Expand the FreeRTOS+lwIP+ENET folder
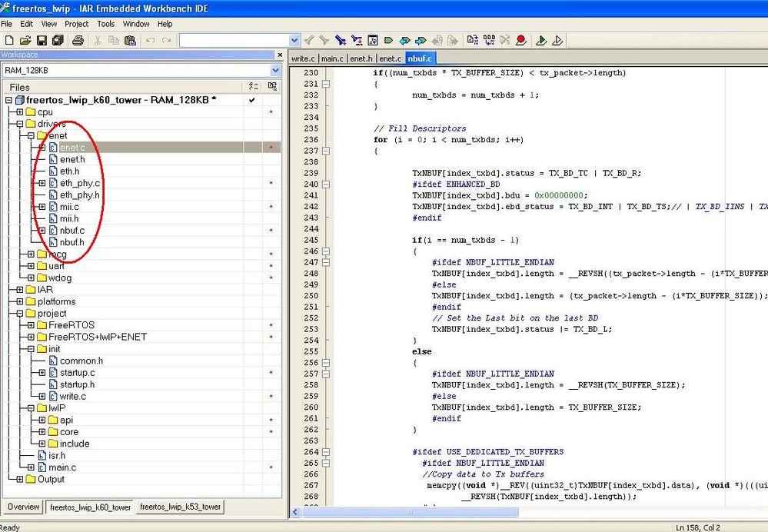This screenshot has height=532, width=768. (31, 337)
